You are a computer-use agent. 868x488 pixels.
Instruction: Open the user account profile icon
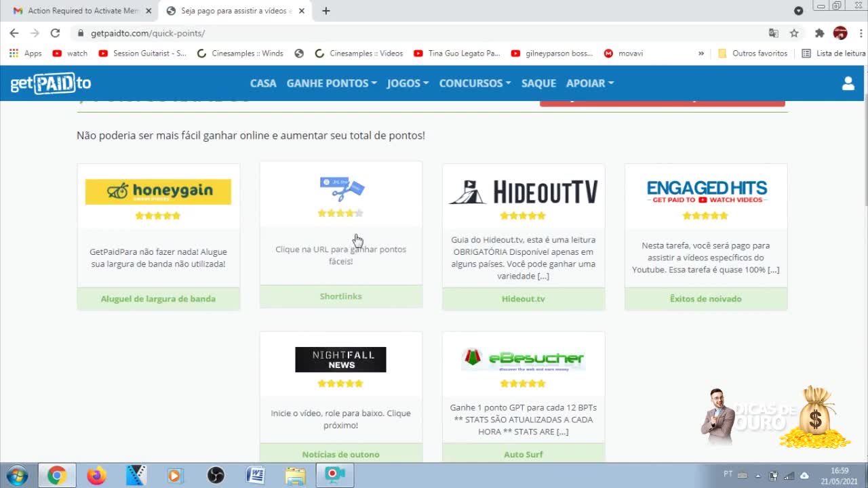click(848, 83)
